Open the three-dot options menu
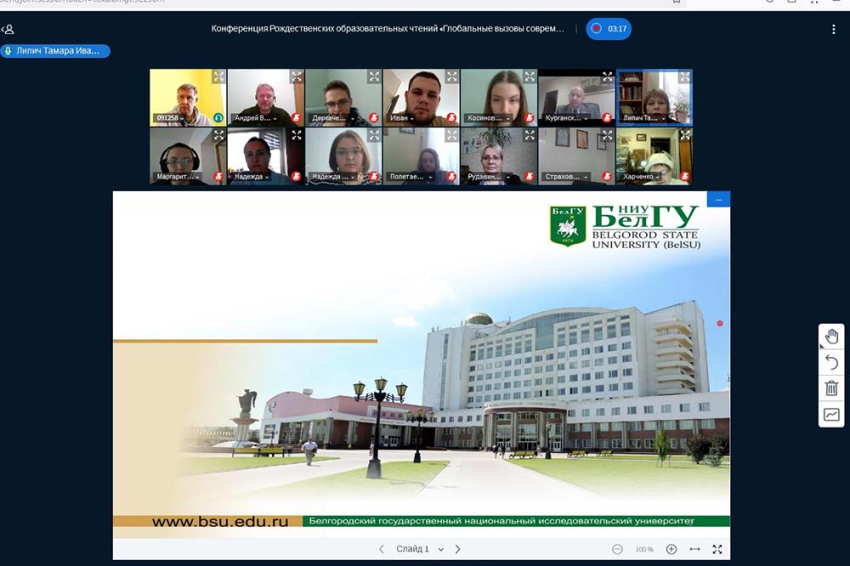This screenshot has height=566, width=850. 833,29
